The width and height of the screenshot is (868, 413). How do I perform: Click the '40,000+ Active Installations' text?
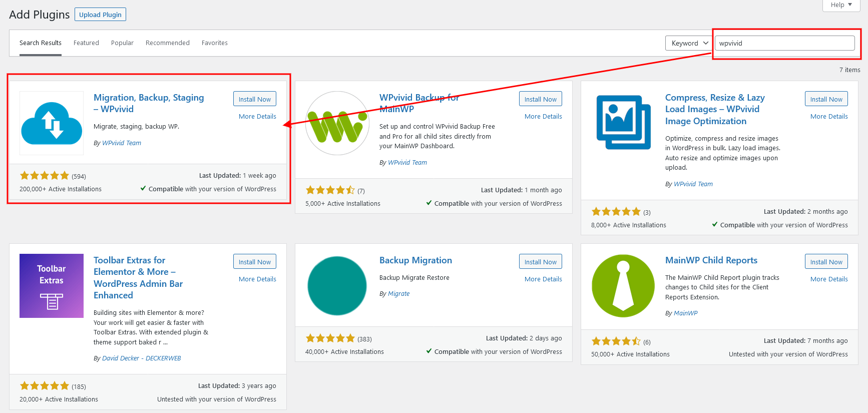[344, 352]
